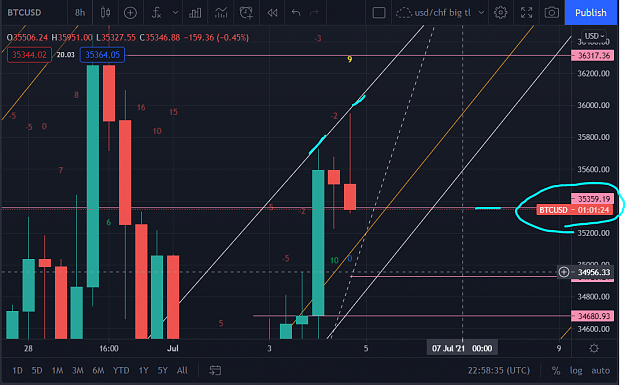This screenshot has width=625, height=385.
Task: Expand the indicator templates dropdown arrow
Action: tap(175, 12)
